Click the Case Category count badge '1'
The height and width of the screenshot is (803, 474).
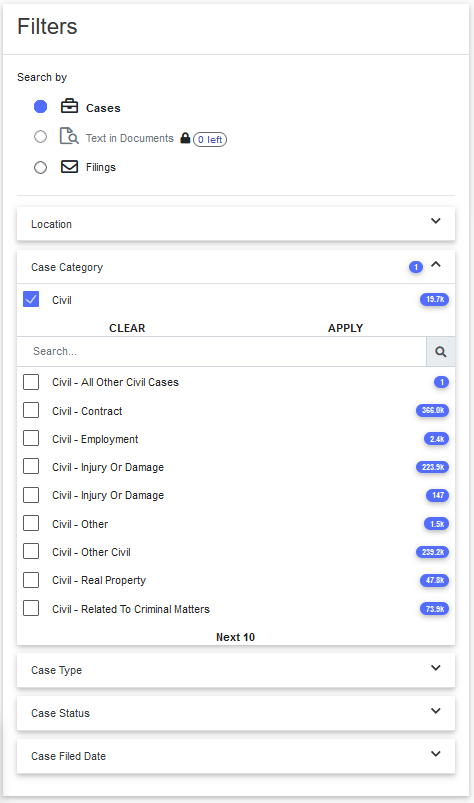pos(416,267)
